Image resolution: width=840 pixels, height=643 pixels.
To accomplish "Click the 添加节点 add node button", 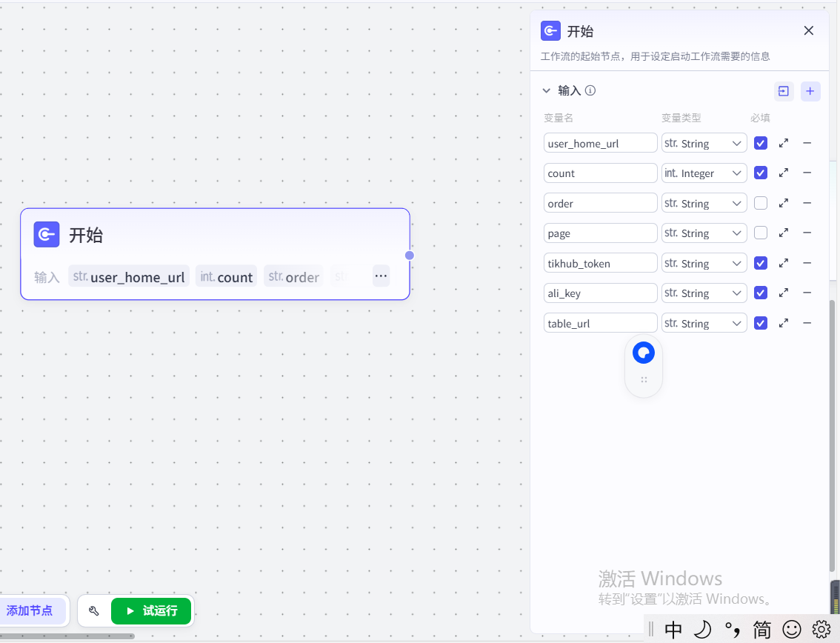I will point(30,611).
